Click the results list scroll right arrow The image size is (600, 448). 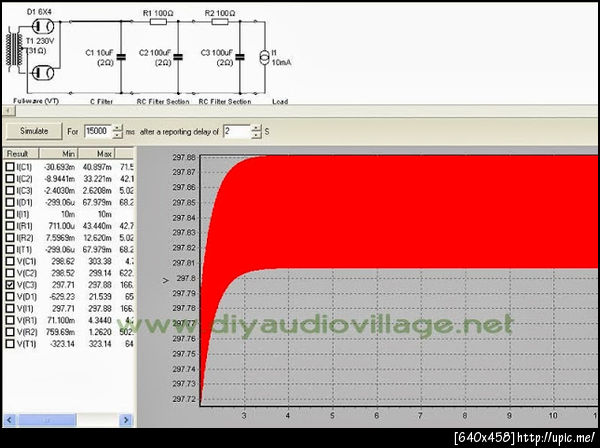(126, 420)
